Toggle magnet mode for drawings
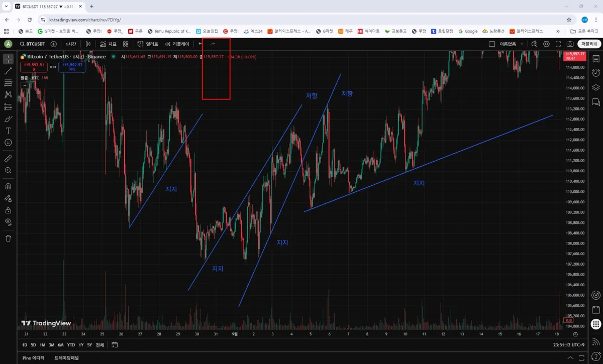Screen dimensions: 603x364 8,186
